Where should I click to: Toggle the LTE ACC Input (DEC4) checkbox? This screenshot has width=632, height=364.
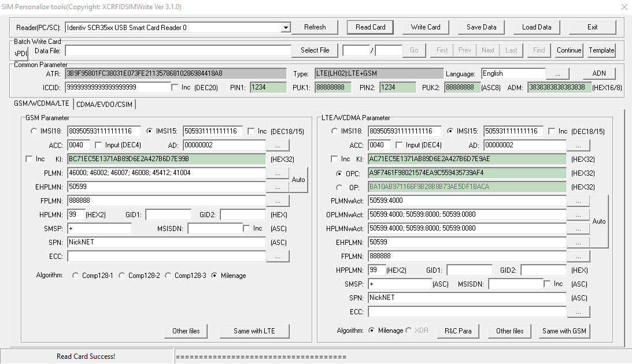398,145
